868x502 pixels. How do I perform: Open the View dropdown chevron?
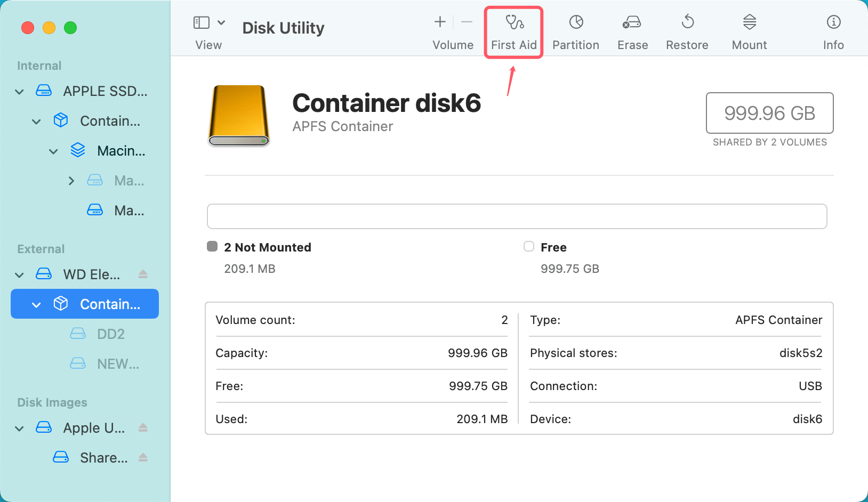pos(222,22)
